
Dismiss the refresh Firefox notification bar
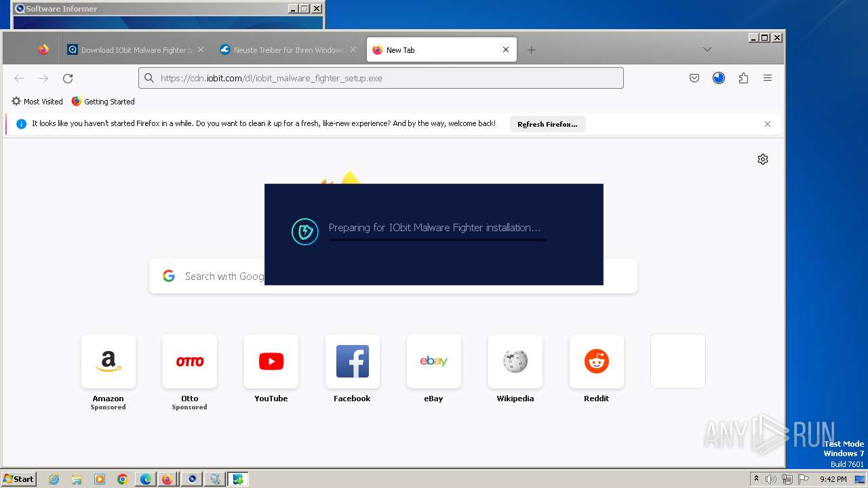[x=768, y=124]
